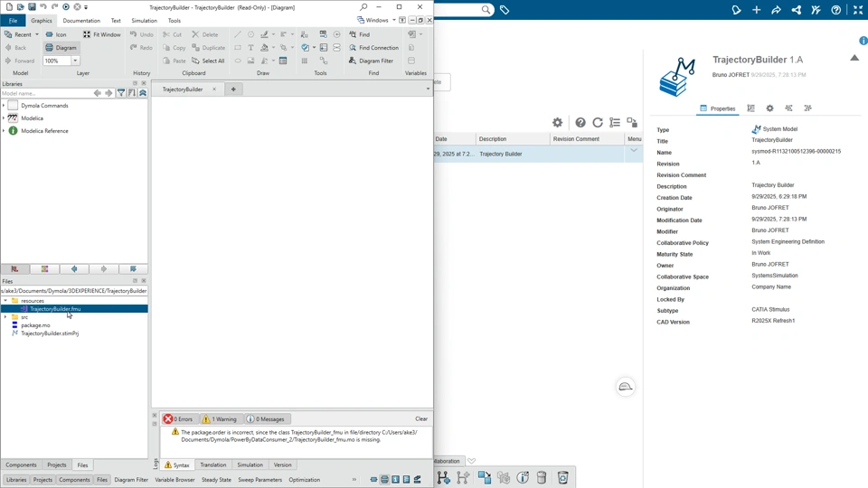Expand the Modelica library tree
The height and width of the screenshot is (488, 868).
4,117
